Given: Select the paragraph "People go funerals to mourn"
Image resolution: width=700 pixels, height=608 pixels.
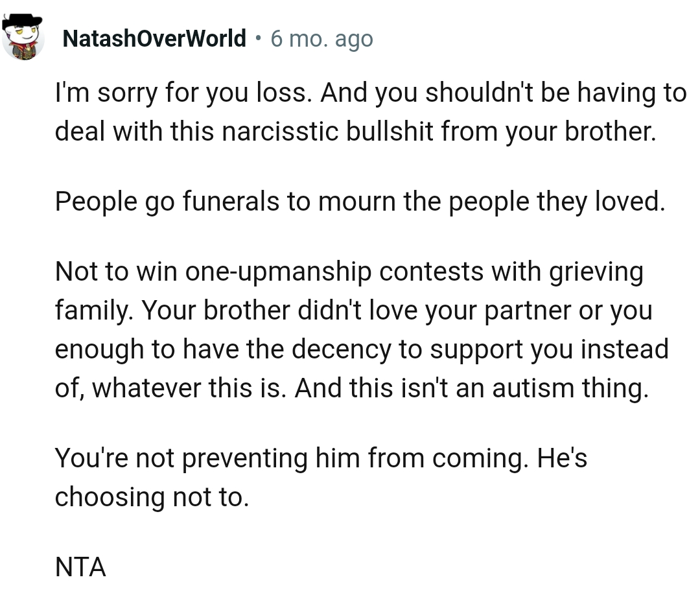Looking at the screenshot, I should pos(360,202).
